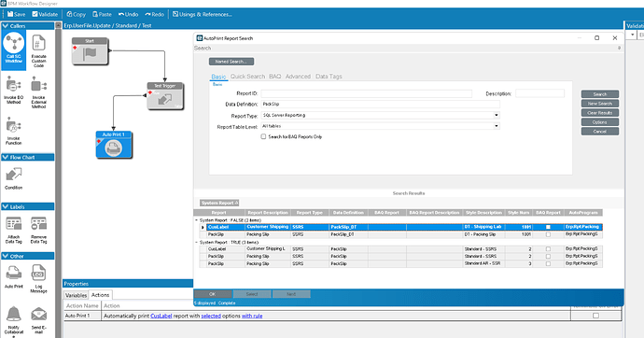Expand the Report Table Level dropdown
Screen dimensions: 644x338
click(x=497, y=126)
